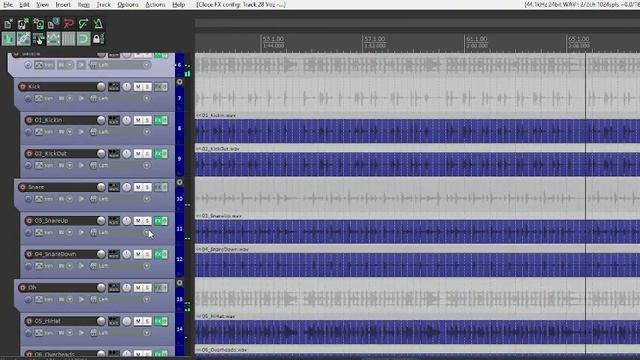Image resolution: width=640 pixels, height=360 pixels.
Task: Solo the 01_KickIn track
Action: pos(147,120)
